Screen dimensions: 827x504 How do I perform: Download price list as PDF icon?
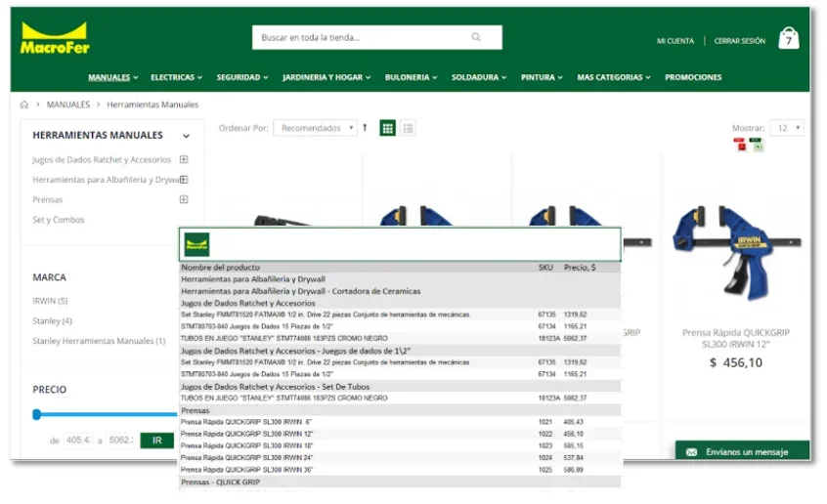[740, 145]
